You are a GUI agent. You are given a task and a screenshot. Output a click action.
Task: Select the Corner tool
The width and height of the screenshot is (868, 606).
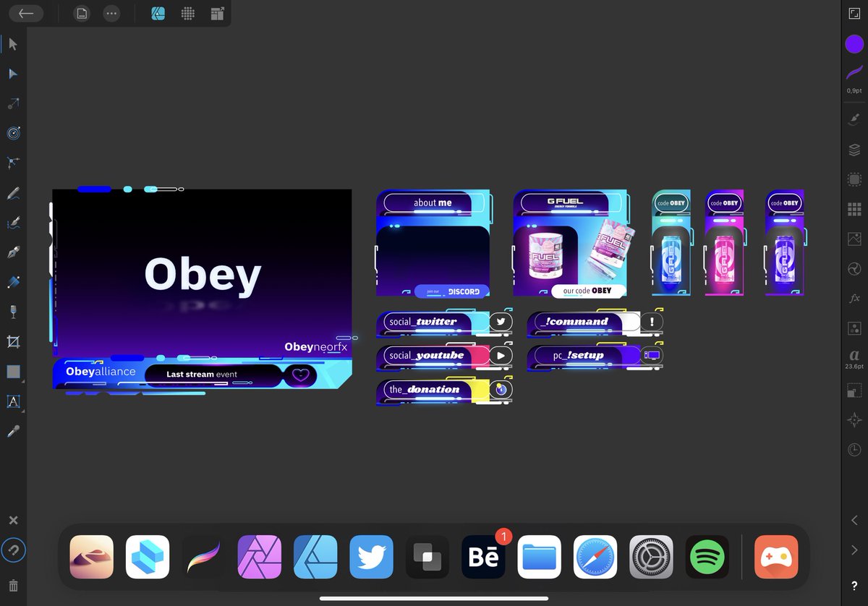pyautogui.click(x=13, y=163)
